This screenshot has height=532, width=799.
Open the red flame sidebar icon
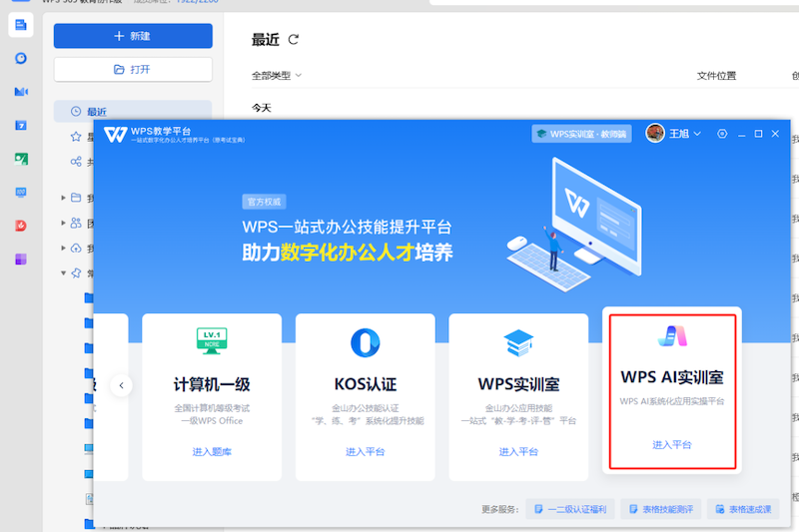coord(21,226)
